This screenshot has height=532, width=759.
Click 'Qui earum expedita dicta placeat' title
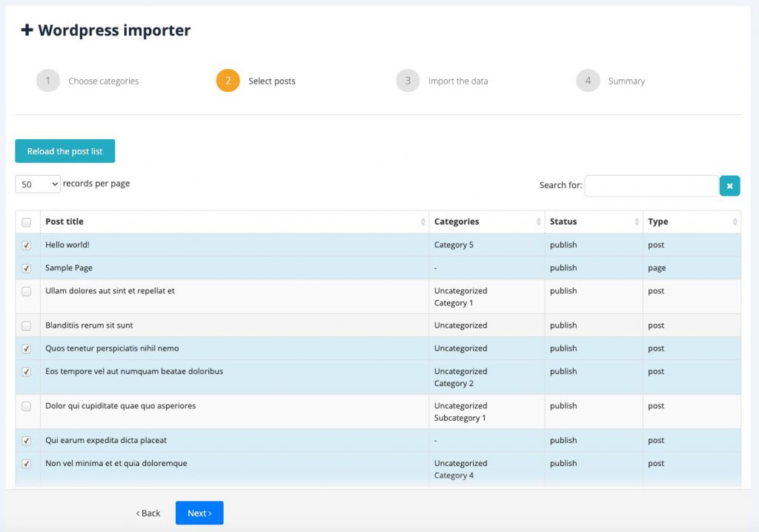(x=106, y=441)
